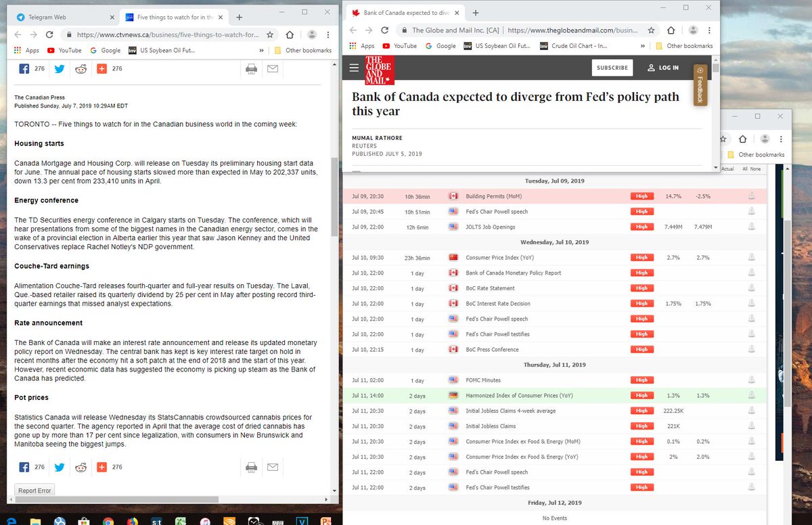Set alert bell for BoC Interest Rate Decision
The image size is (812, 525).
[751, 304]
